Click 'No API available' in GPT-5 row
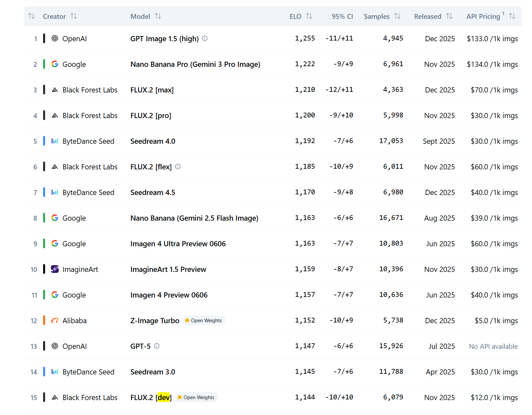The height and width of the screenshot is (415, 532). pos(493,346)
